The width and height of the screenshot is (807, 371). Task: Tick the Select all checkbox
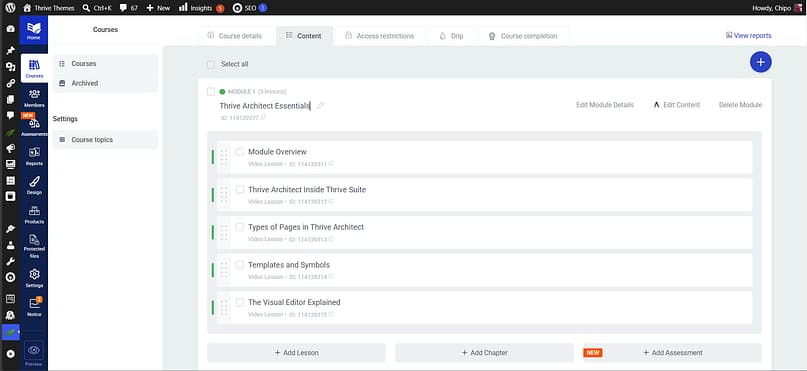(210, 64)
